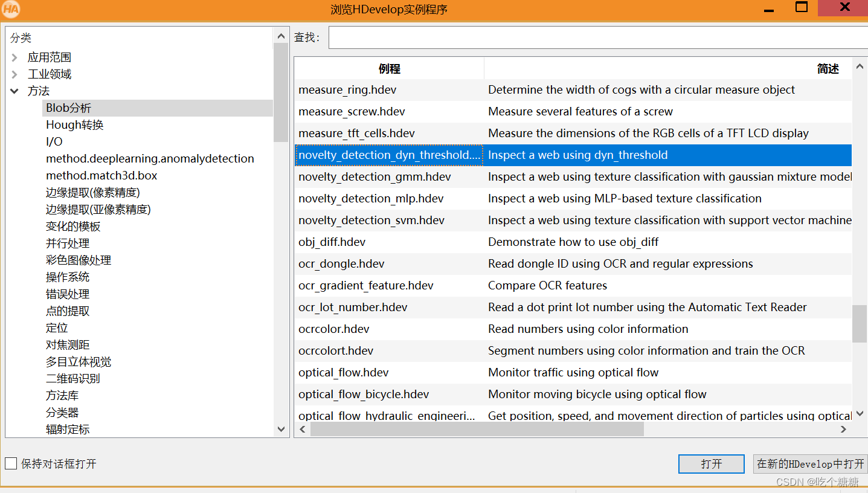Image resolution: width=868 pixels, height=493 pixels.
Task: Select 边缘提取(像素精度) category
Action: 93,193
